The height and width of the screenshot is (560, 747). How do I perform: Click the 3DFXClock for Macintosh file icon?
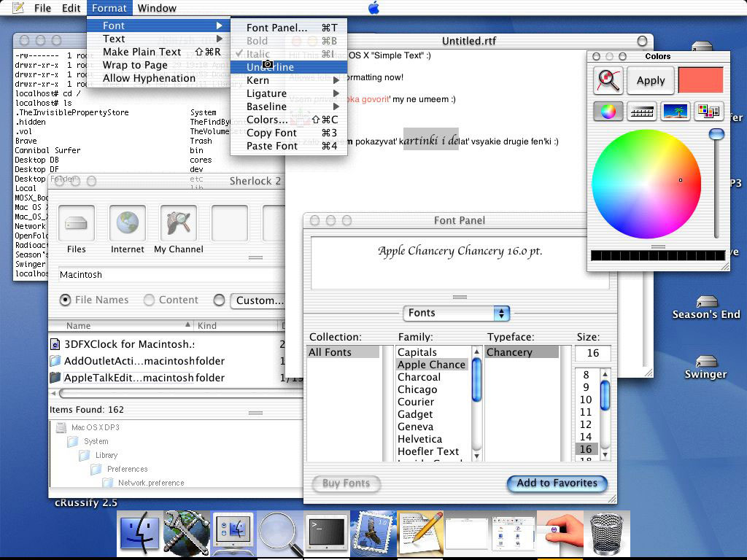click(55, 344)
